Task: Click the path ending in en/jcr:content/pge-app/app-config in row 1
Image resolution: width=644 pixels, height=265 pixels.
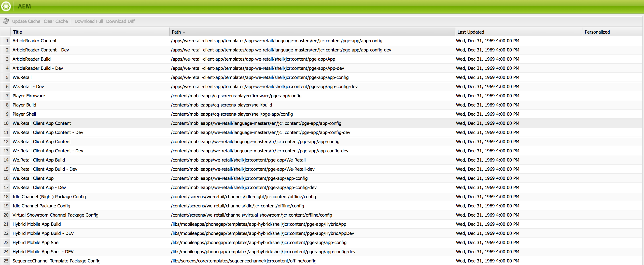Action: pyautogui.click(x=277, y=41)
